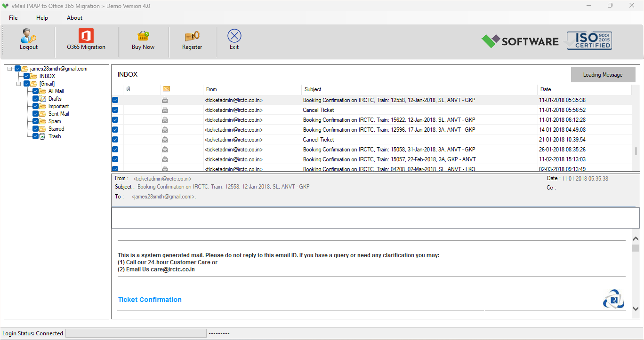Click the INBOX folder icon in tree
The height and width of the screenshot is (340, 644).
(33, 76)
